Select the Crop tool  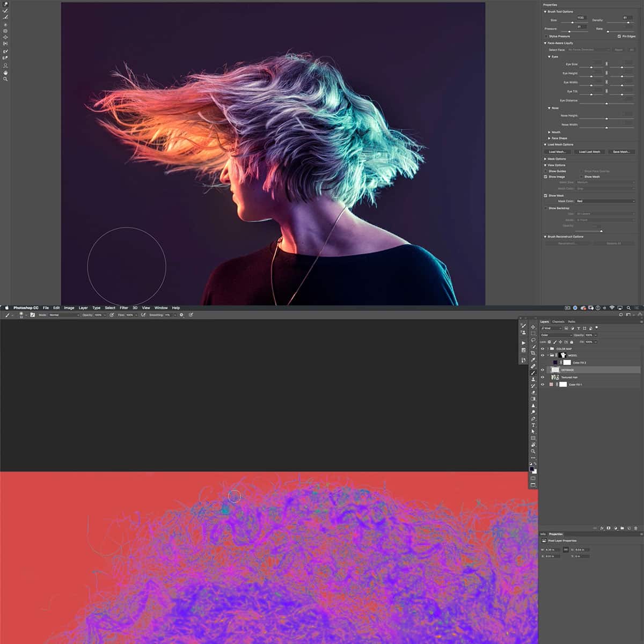(x=533, y=353)
